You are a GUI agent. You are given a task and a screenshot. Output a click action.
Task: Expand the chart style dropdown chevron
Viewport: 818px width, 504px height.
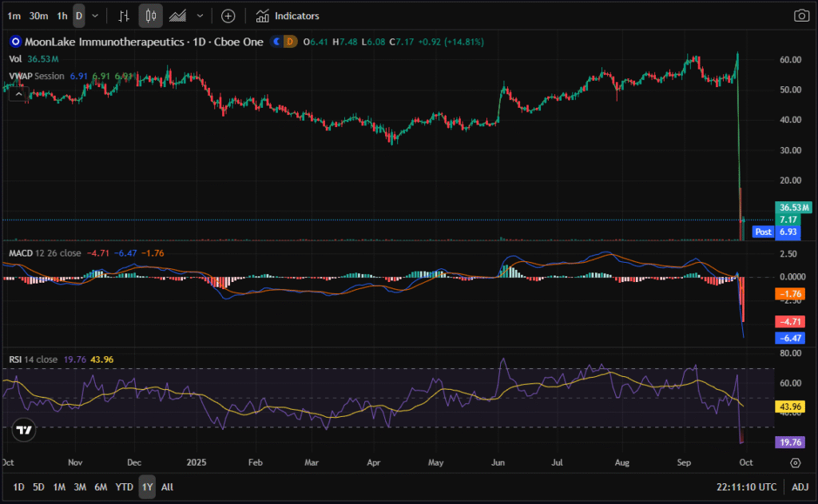pos(200,16)
